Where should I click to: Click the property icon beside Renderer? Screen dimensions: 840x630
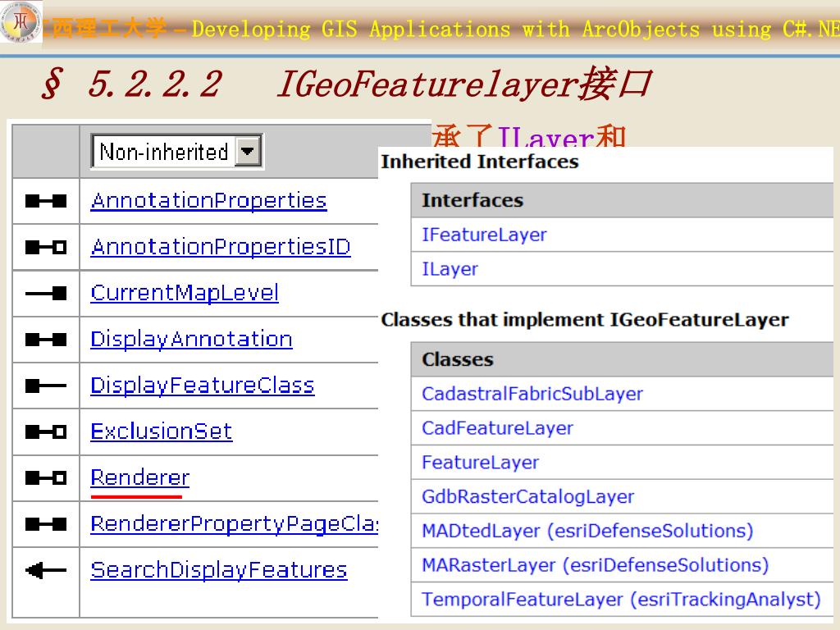[46, 477]
